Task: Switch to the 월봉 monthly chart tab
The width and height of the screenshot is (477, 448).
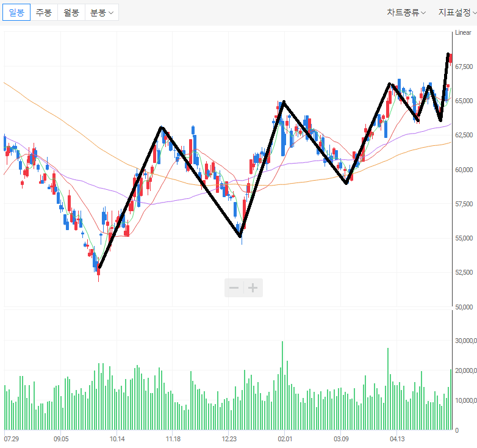Action: pos(71,12)
